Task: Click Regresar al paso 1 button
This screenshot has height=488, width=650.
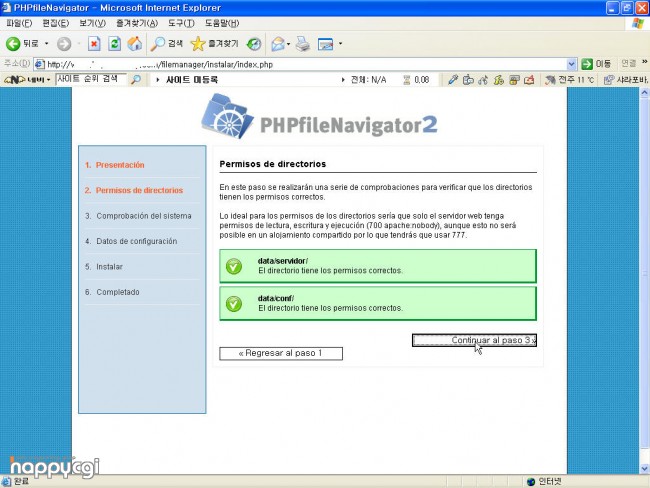Action: [281, 353]
